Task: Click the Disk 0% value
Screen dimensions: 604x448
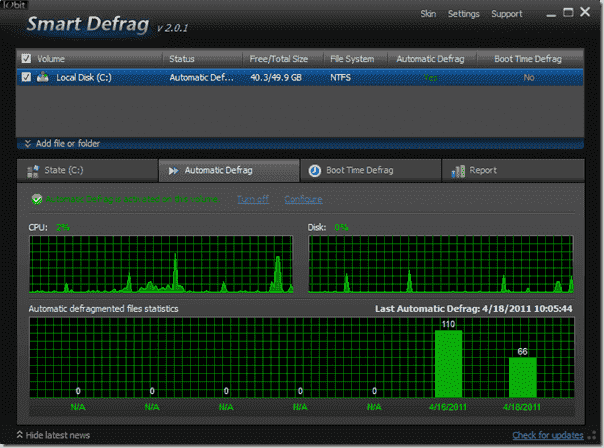Action: pyautogui.click(x=341, y=227)
